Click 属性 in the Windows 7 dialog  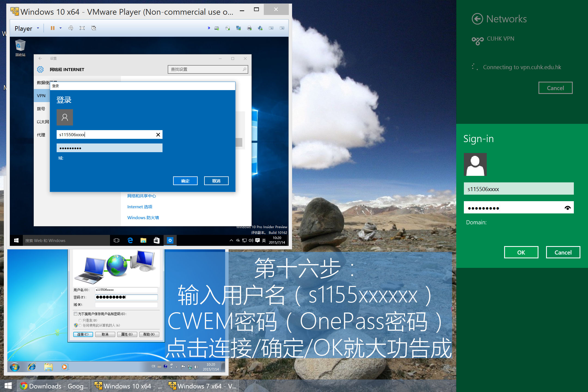coord(127,334)
